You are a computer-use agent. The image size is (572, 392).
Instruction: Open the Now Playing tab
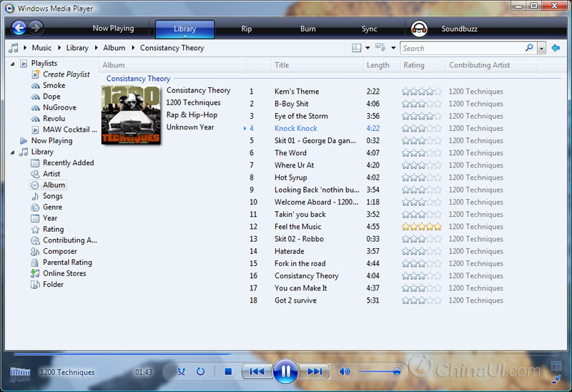click(113, 29)
